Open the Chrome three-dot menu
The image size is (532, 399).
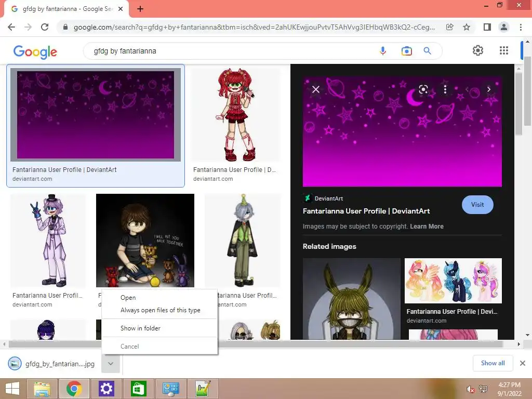pyautogui.click(x=521, y=27)
